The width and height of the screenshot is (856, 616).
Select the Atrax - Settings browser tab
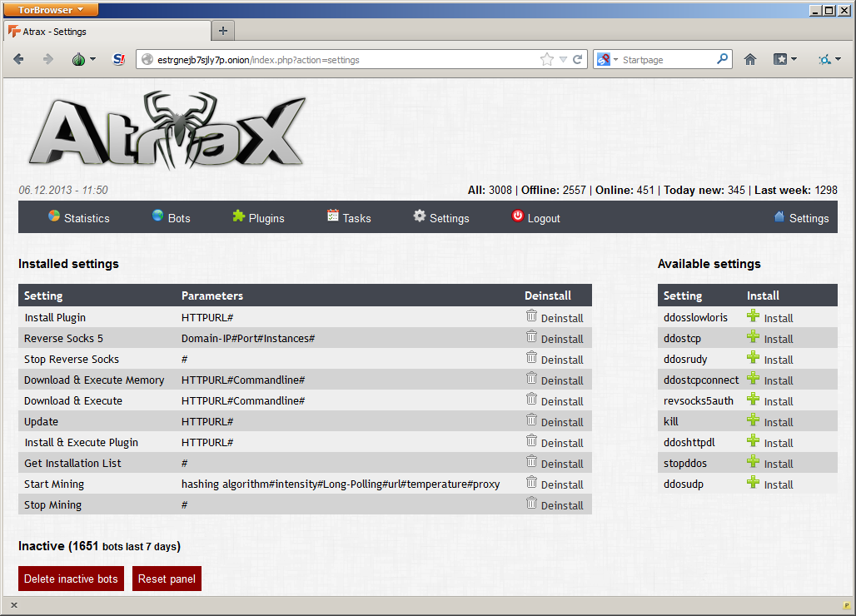pos(107,32)
